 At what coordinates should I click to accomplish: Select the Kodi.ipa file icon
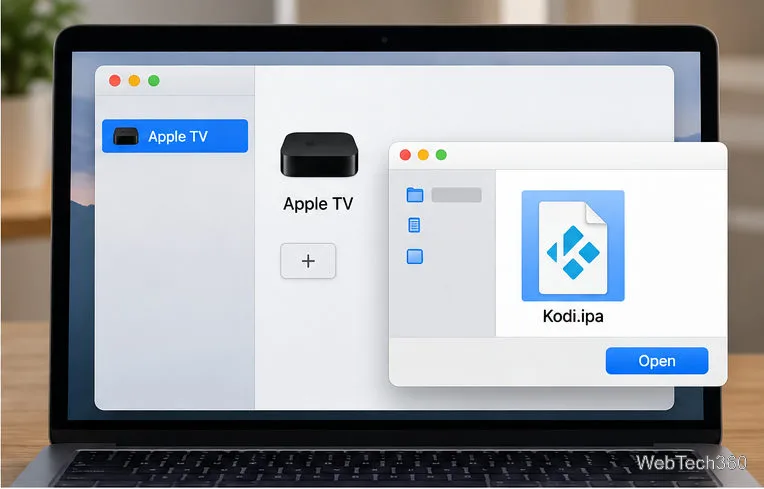tap(573, 246)
